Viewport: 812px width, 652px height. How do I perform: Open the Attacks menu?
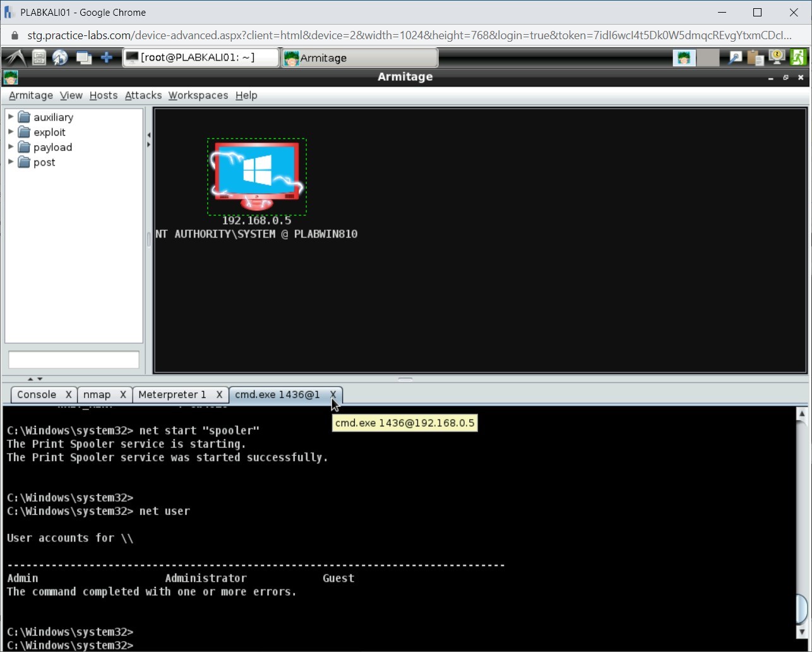tap(143, 95)
